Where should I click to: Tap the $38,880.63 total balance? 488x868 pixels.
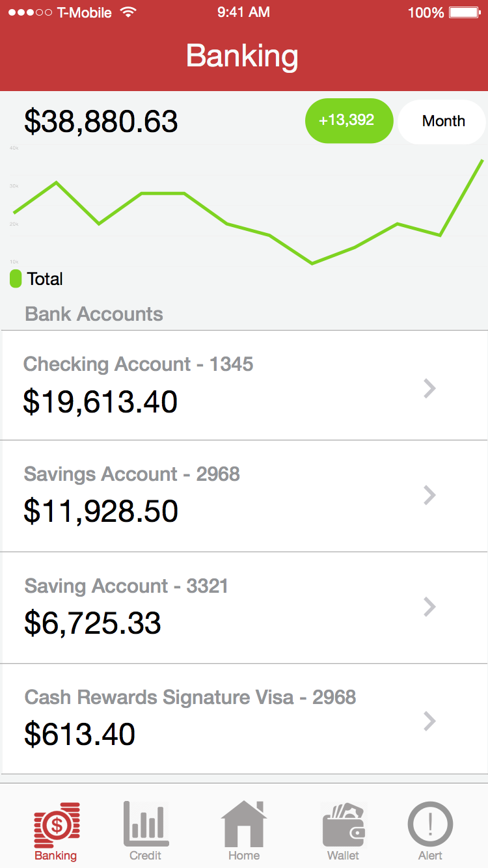coord(101,122)
